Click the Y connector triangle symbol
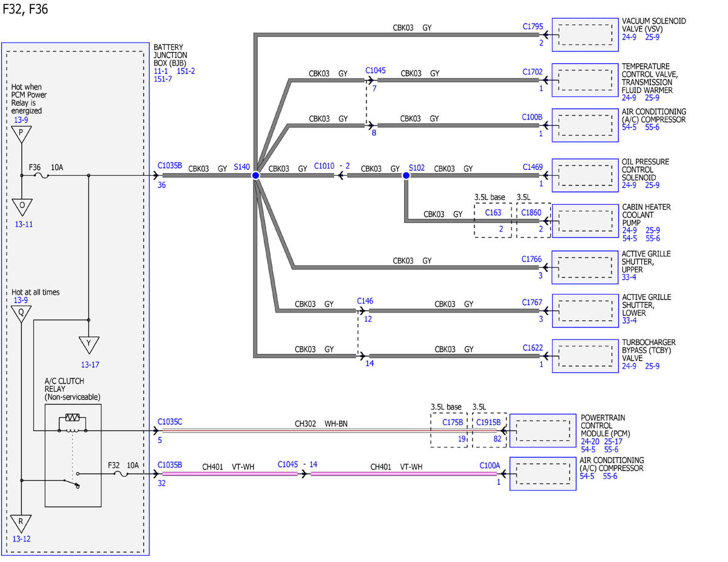 coord(89,345)
